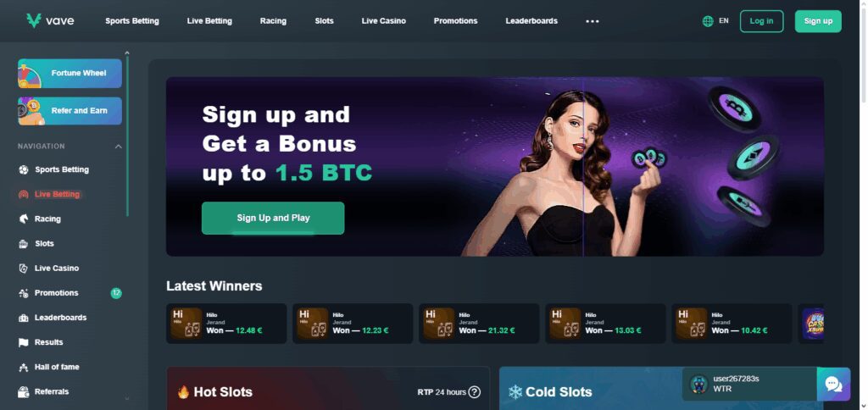The height and width of the screenshot is (410, 868).
Task: Click the Log in button
Action: 761,21
